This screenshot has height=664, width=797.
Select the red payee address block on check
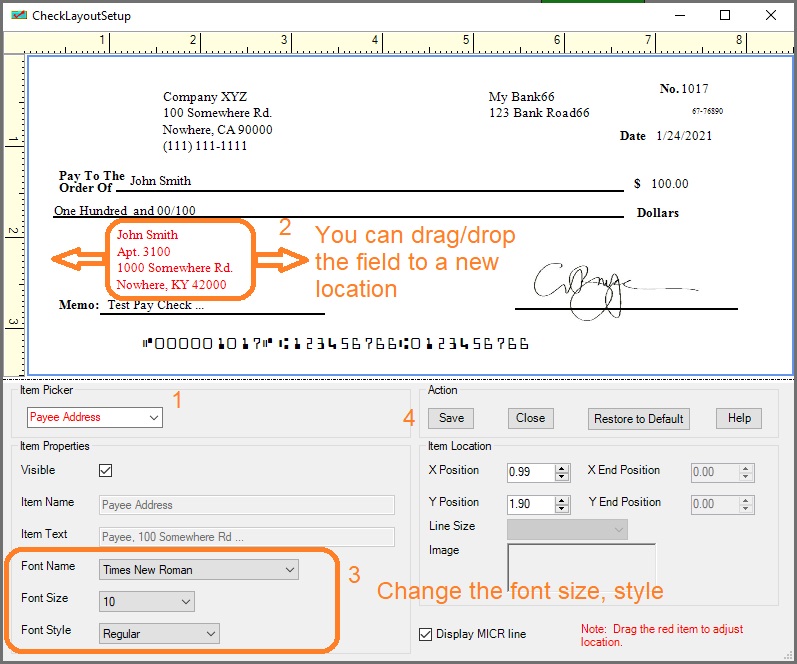[176, 260]
